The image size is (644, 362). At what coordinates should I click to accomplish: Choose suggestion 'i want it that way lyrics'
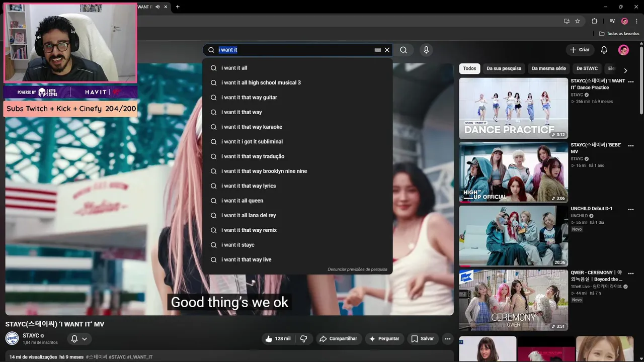pyautogui.click(x=297, y=186)
